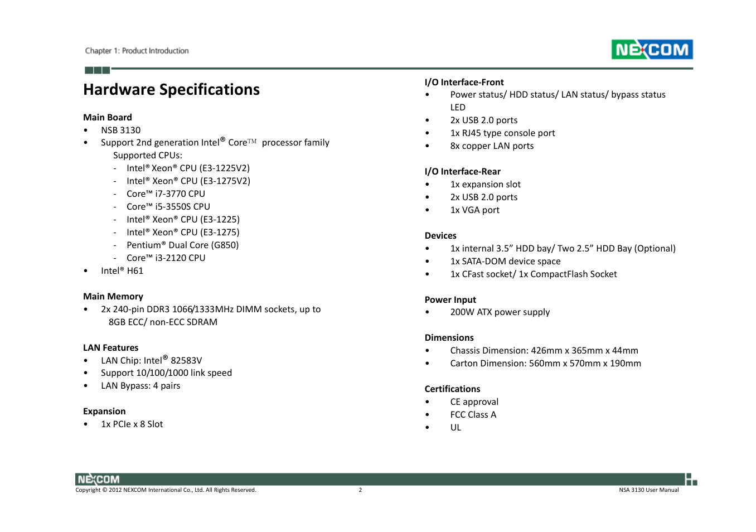Select the I/O Interface-Rear heading
This screenshot has height=532, width=756.
[463, 171]
